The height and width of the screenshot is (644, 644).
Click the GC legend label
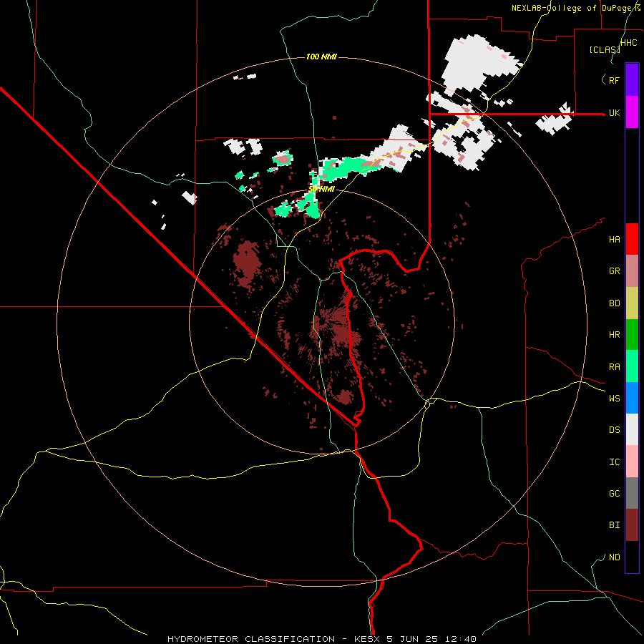tap(614, 494)
